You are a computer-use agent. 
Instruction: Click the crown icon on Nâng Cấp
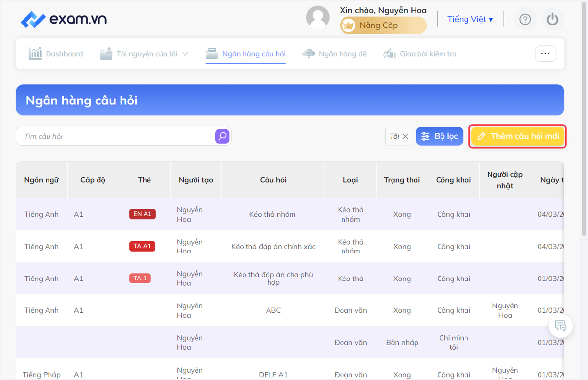pos(348,25)
